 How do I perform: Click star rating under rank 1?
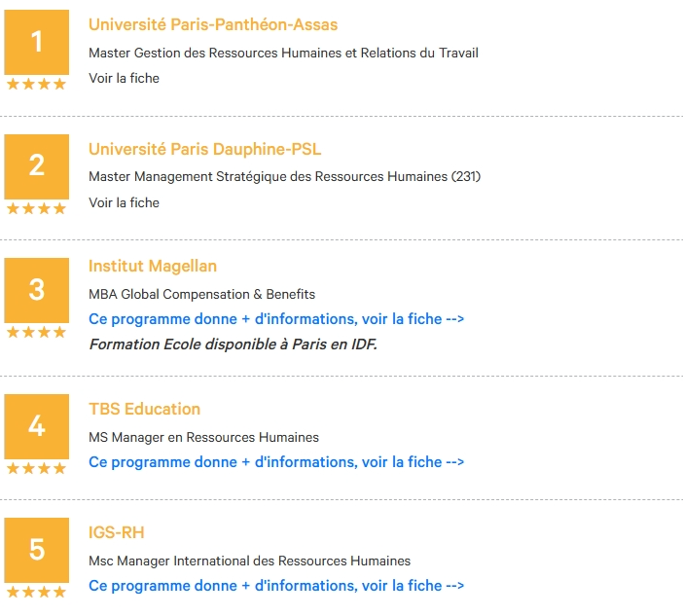coord(37,84)
